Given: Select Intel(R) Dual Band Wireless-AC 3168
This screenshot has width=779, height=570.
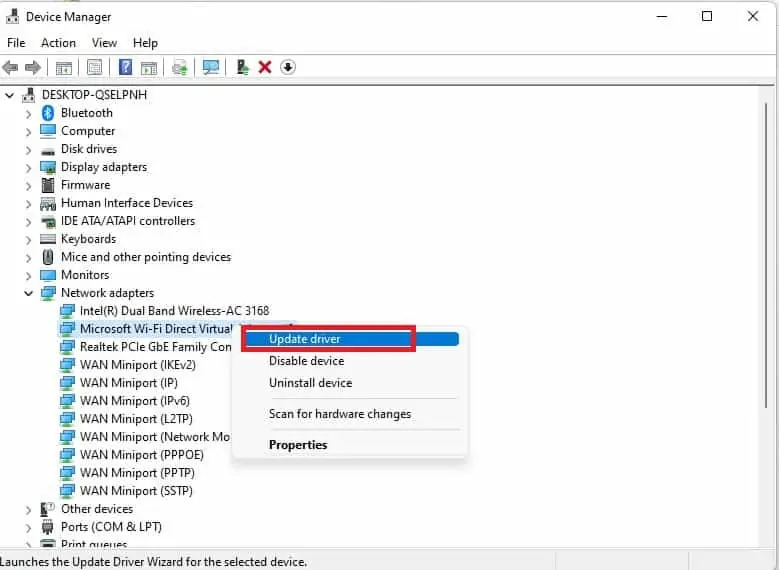Looking at the screenshot, I should (165, 311).
